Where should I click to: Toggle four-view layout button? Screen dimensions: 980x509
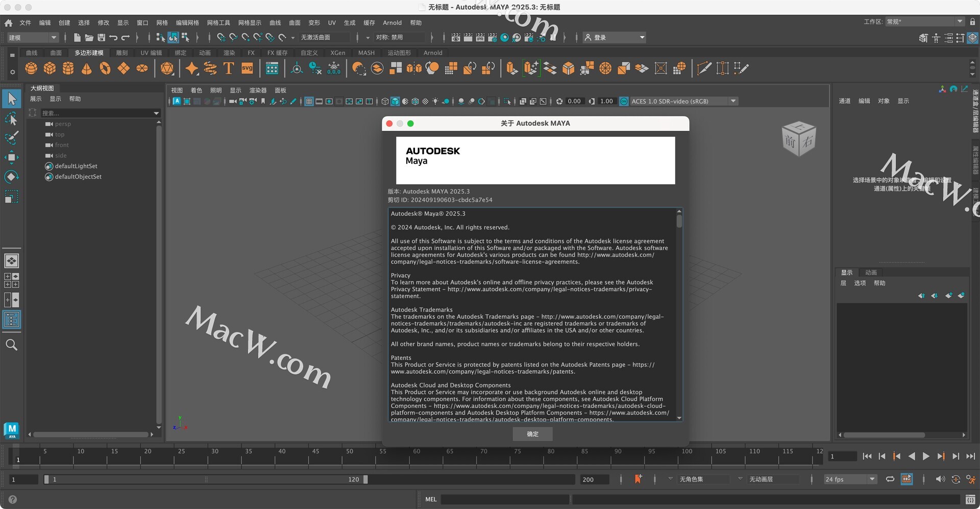coord(11,281)
